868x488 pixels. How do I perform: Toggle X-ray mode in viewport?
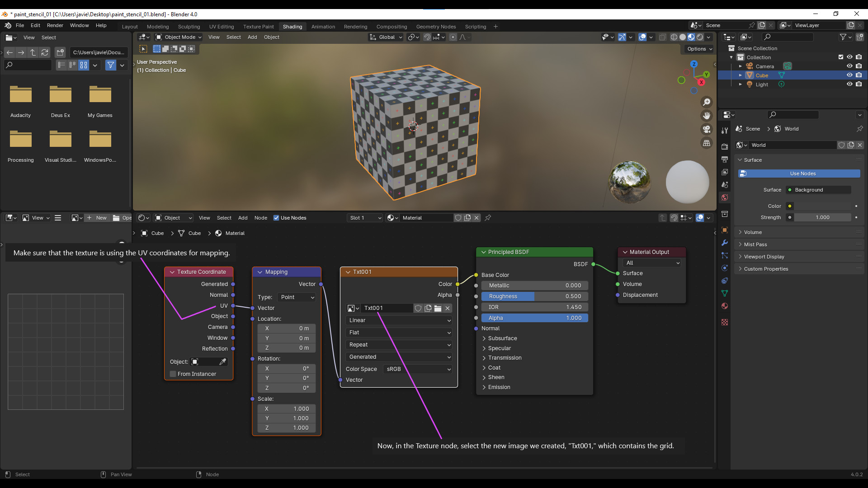click(662, 37)
